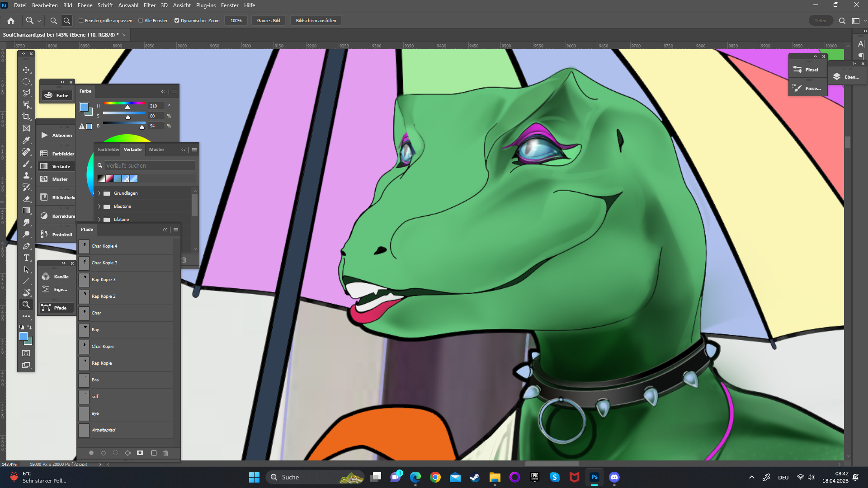
Task: Delete current path with trash icon
Action: click(x=165, y=453)
